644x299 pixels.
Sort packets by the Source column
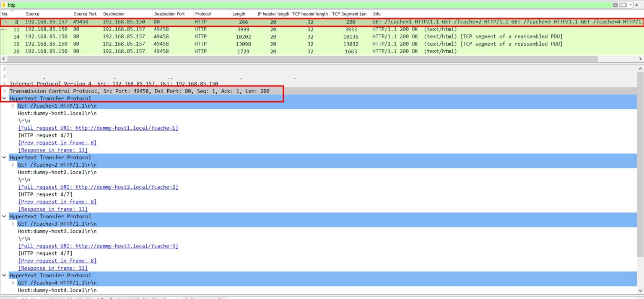coord(32,13)
